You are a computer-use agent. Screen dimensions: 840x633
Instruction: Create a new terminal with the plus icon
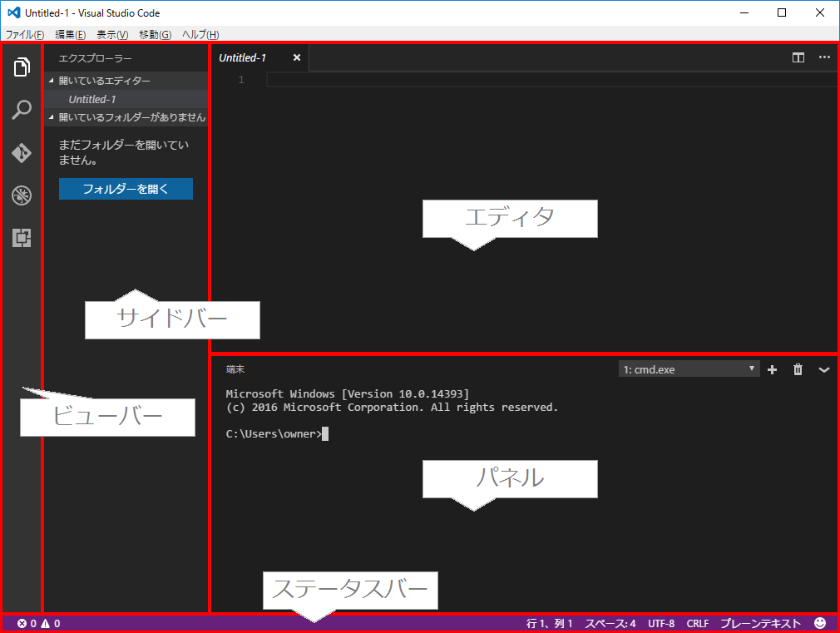click(772, 369)
